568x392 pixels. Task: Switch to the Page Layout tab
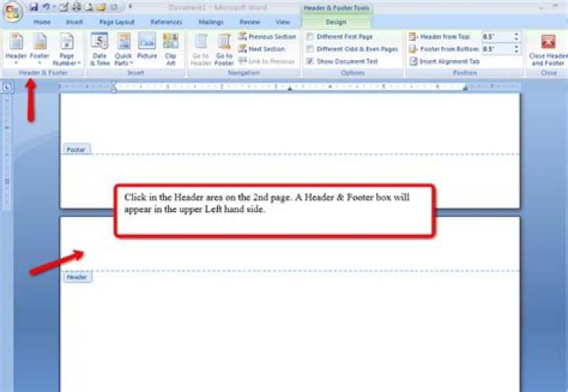118,23
